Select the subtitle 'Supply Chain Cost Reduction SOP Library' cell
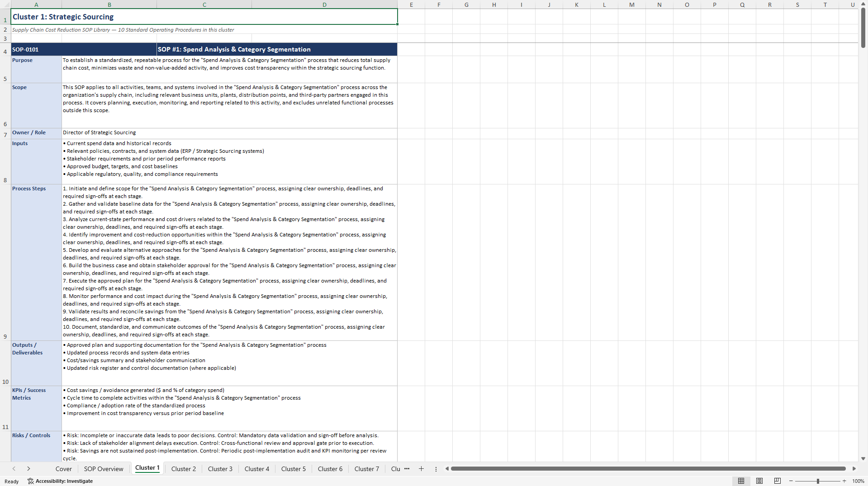 [204, 30]
